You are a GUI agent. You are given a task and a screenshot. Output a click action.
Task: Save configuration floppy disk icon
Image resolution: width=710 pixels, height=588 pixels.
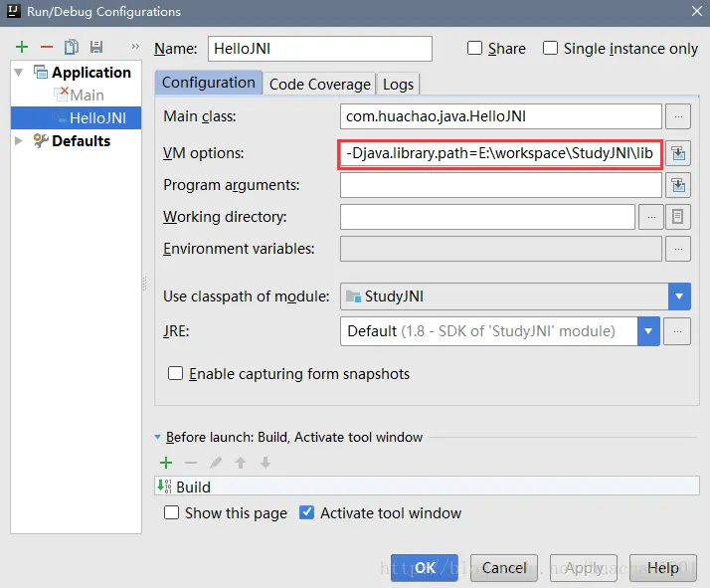[96, 47]
